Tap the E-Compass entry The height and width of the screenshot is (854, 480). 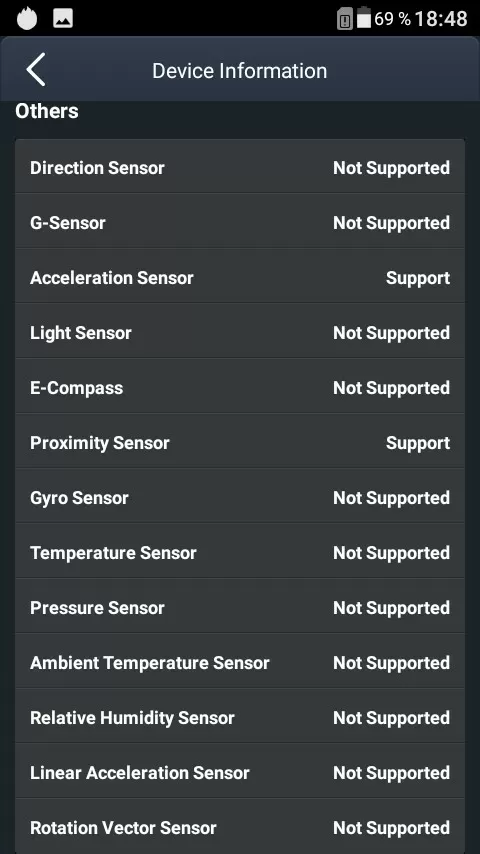click(240, 386)
